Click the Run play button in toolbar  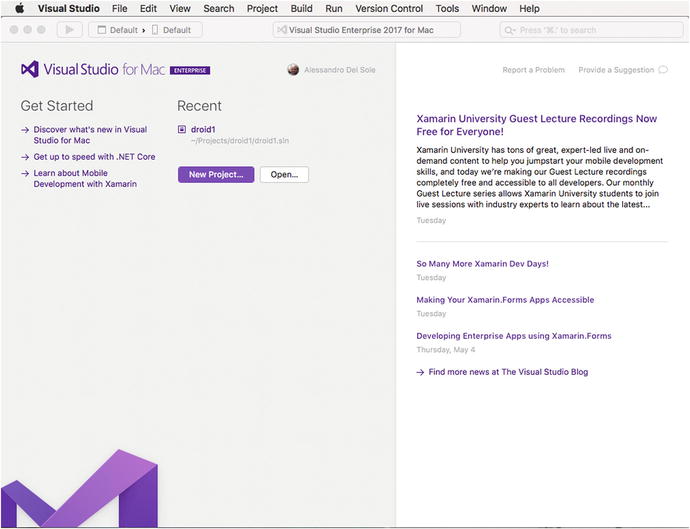coord(70,30)
